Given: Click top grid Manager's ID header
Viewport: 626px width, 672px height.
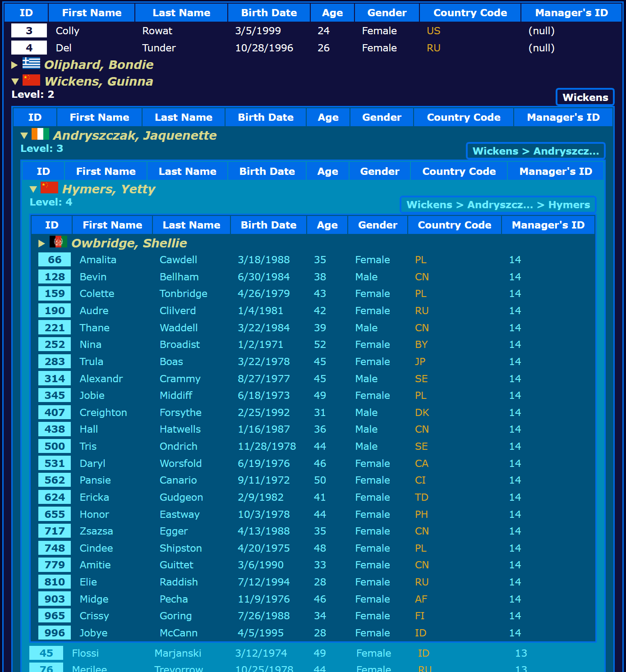Looking at the screenshot, I should 571,13.
